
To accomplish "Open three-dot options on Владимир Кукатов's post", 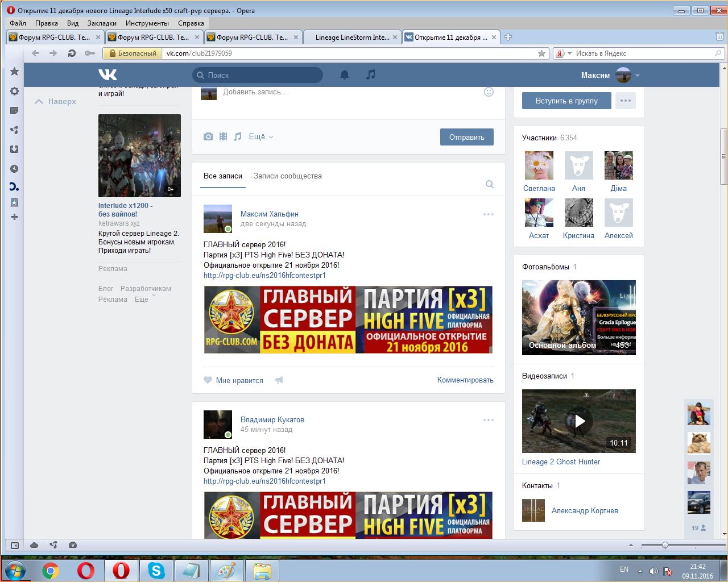I will [489, 420].
